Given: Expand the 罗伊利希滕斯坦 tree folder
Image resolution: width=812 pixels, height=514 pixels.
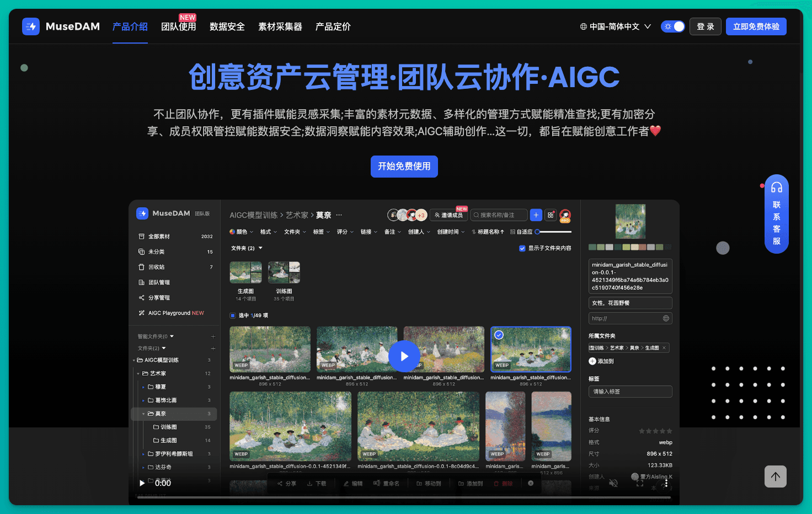Looking at the screenshot, I should pos(143,454).
